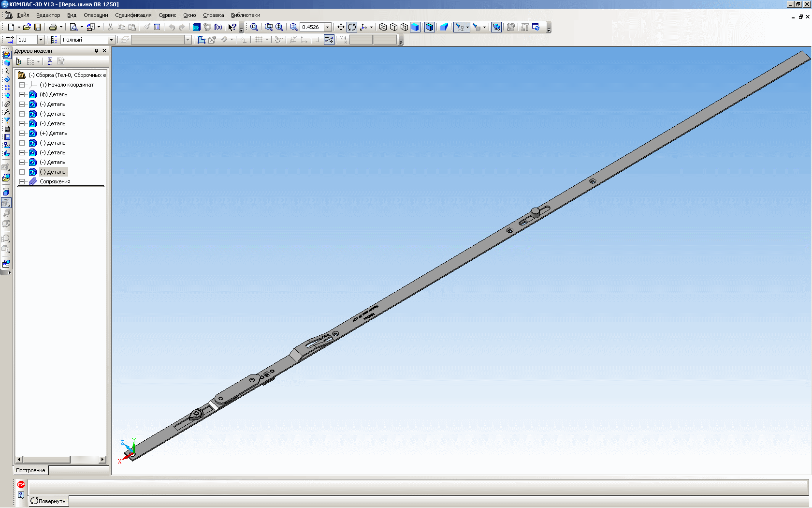812x508 pixels.
Task: Select the Measurements compass icon in sidebar
Action: pos(7,112)
